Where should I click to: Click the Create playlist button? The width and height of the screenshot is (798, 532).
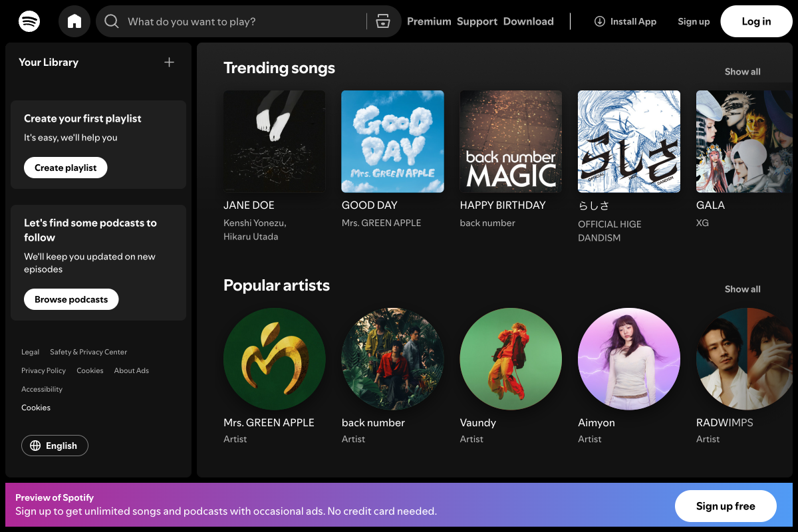(66, 168)
